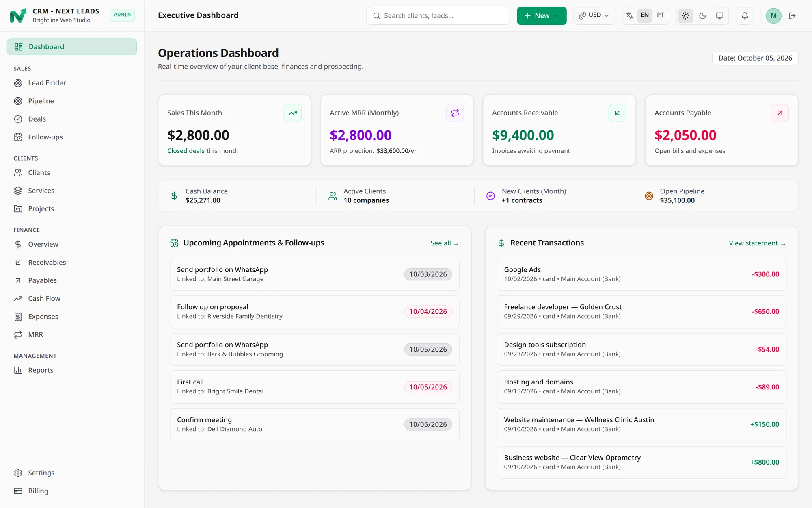Click the Sales This Month trend icon
The height and width of the screenshot is (508, 812).
pos(292,113)
